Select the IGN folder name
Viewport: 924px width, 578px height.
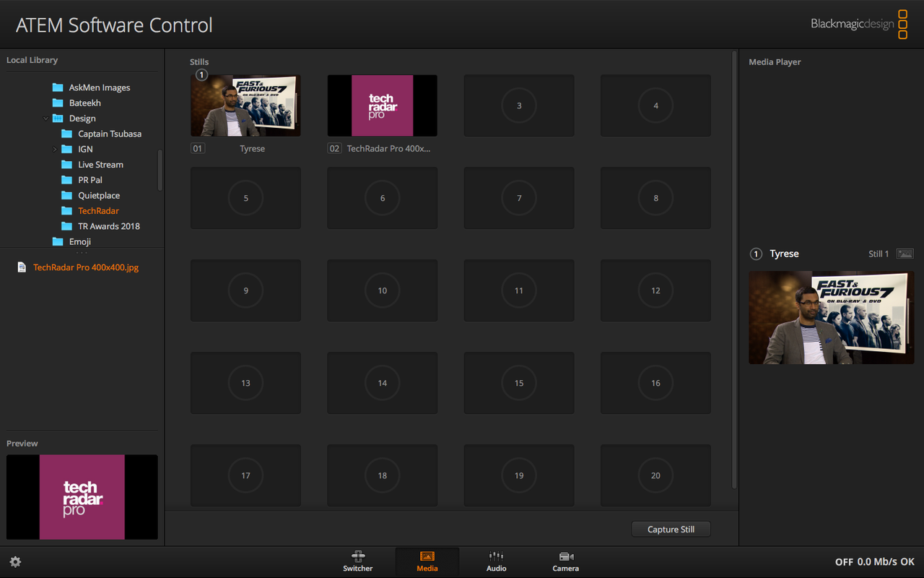pos(85,150)
